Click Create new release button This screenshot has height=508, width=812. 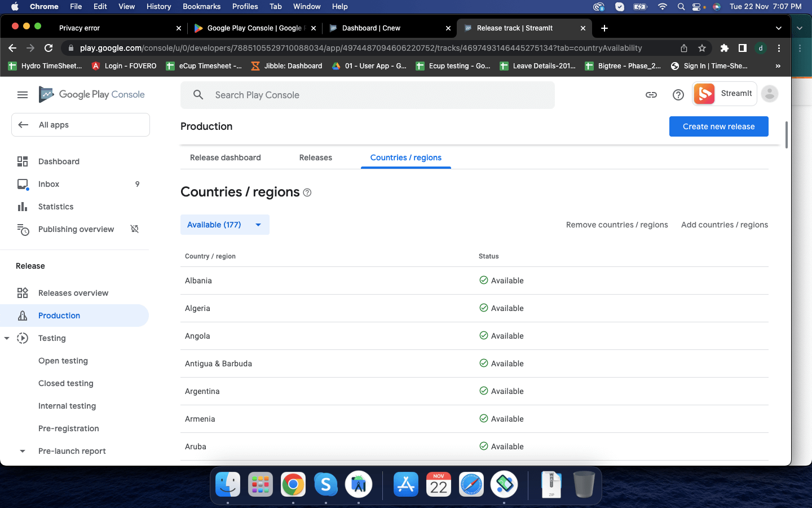click(718, 126)
